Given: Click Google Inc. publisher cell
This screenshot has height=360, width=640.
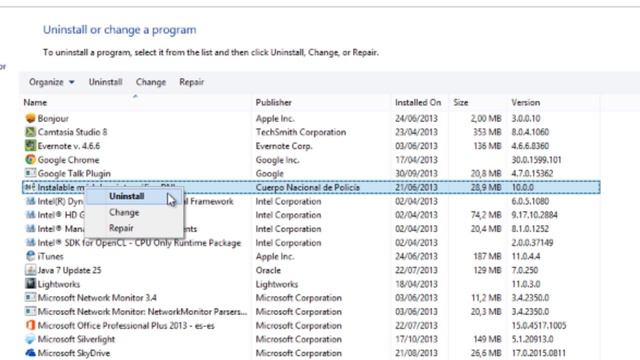Looking at the screenshot, I should click(277, 160).
